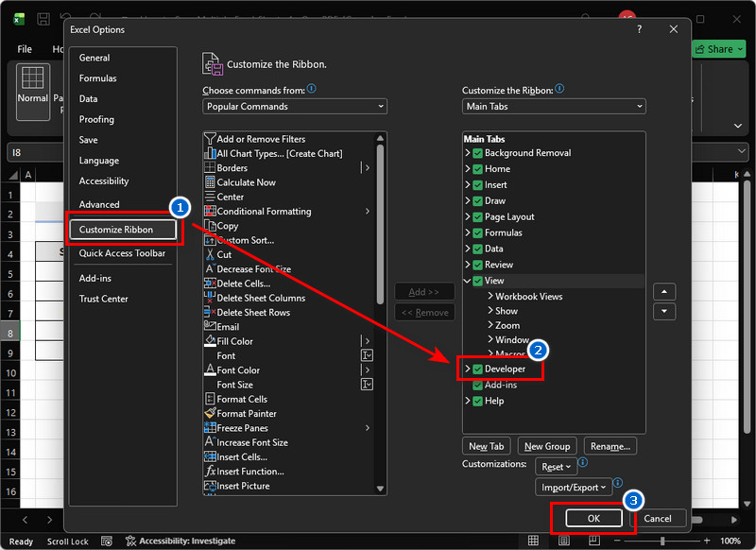This screenshot has width=756, height=550.
Task: Click OK to confirm Excel Options
Action: tap(593, 518)
